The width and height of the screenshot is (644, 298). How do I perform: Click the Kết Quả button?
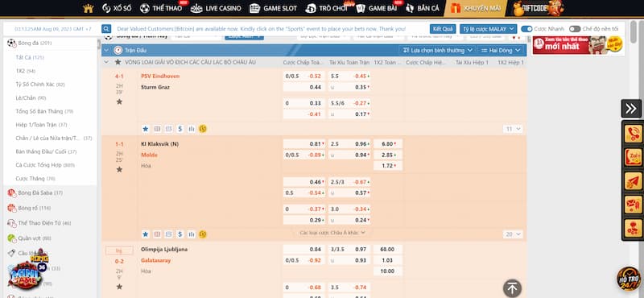443,29
